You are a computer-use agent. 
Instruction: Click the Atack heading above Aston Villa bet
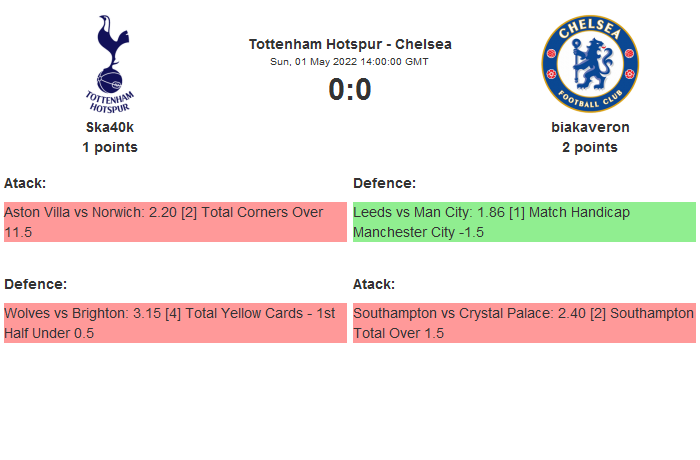pyautogui.click(x=25, y=183)
